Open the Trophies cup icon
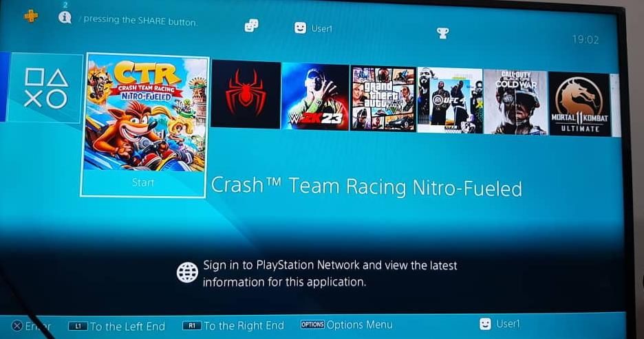The width and height of the screenshot is (644, 339). click(x=443, y=33)
